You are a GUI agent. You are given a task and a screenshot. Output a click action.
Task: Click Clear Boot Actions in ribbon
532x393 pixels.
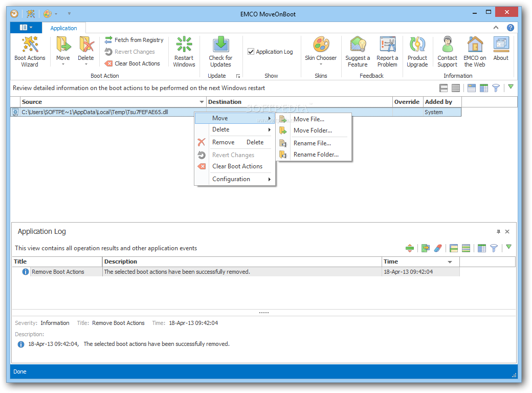[132, 63]
